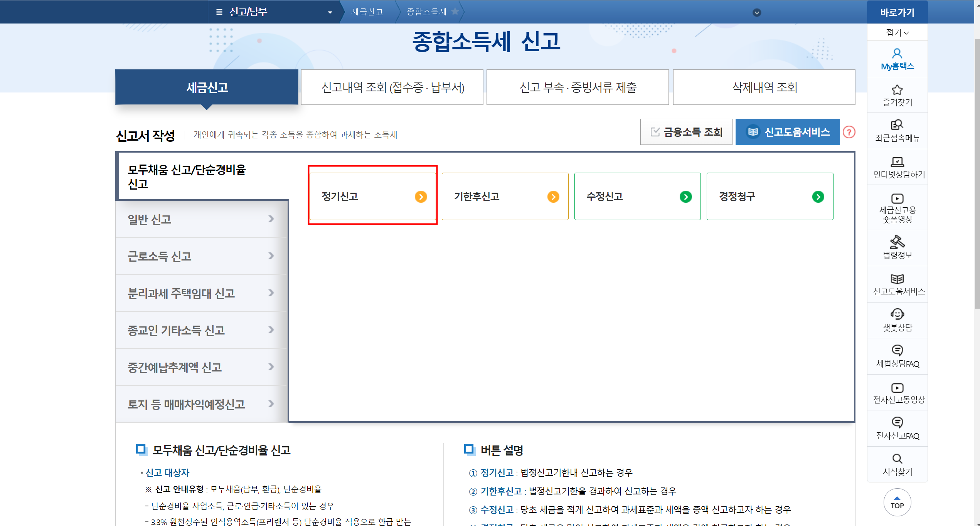Click the orange arrow on 정기신고
The image size is (980, 526).
point(421,197)
